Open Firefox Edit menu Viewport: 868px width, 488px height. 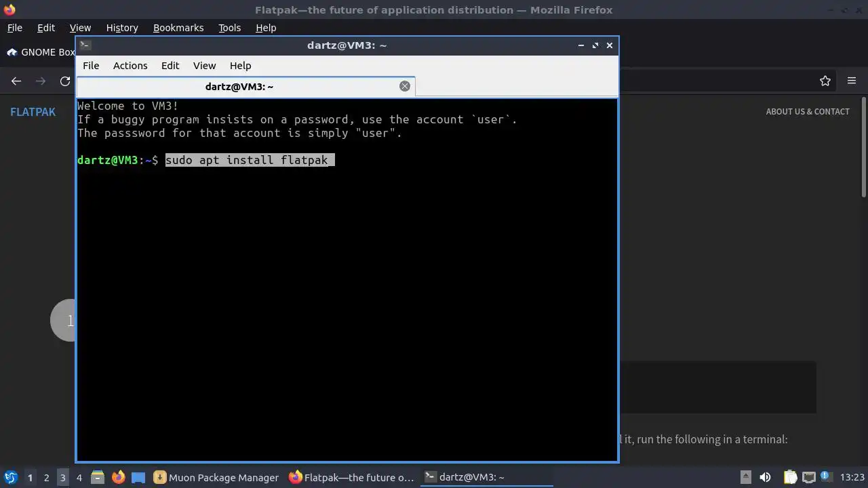[46, 28]
